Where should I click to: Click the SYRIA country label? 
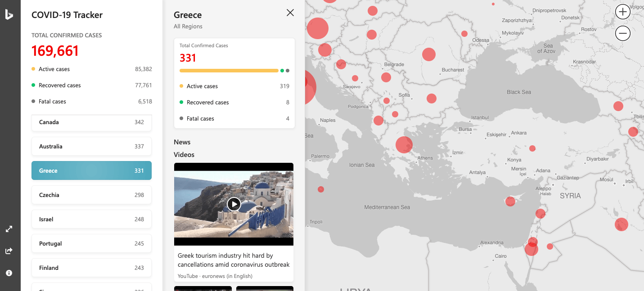click(570, 196)
